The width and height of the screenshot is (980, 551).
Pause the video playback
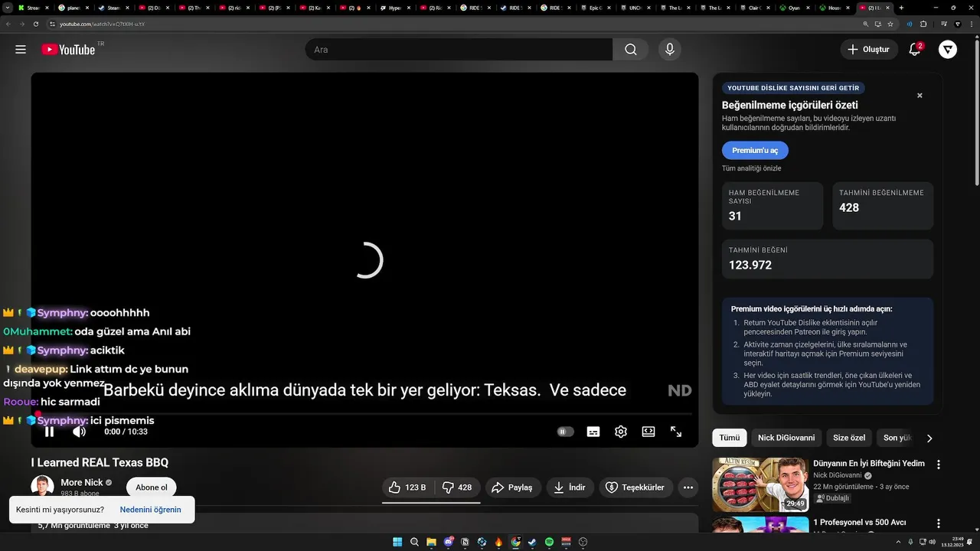pos(49,432)
